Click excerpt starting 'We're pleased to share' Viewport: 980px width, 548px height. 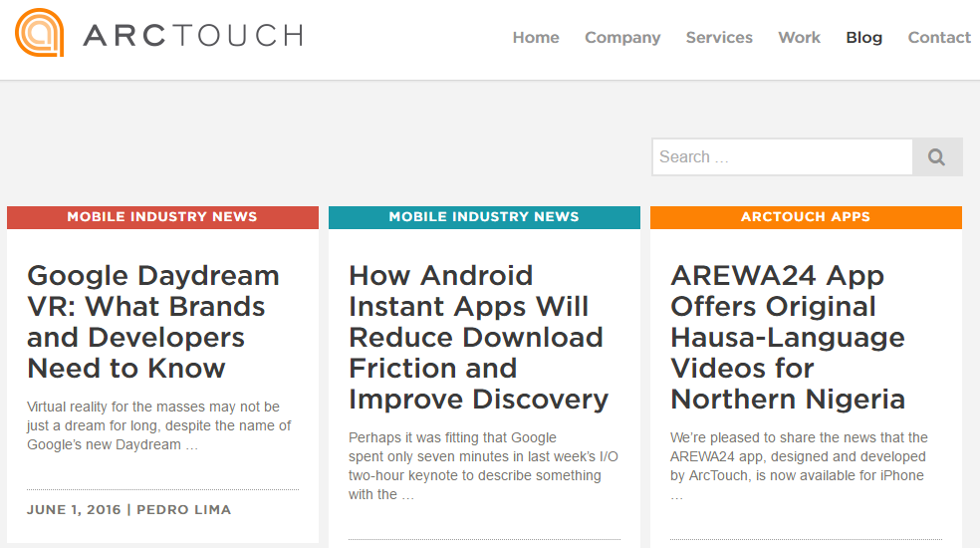tap(799, 466)
